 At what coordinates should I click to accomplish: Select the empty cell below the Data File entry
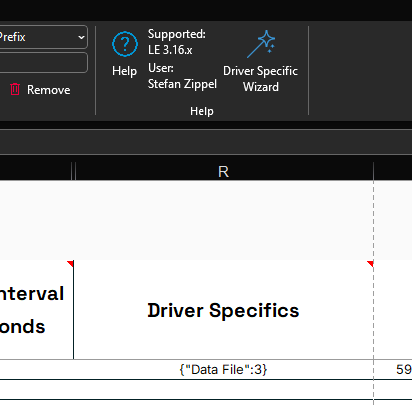(x=223, y=389)
